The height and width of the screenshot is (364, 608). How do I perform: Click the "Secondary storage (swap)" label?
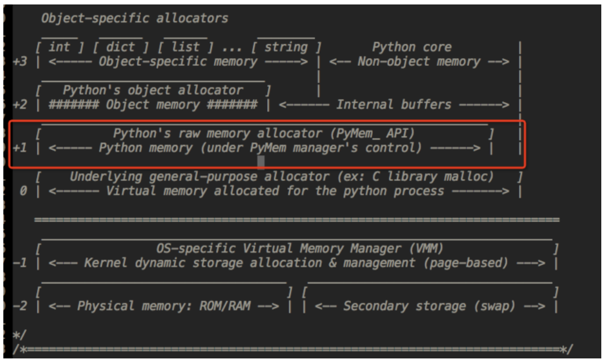pos(427,306)
